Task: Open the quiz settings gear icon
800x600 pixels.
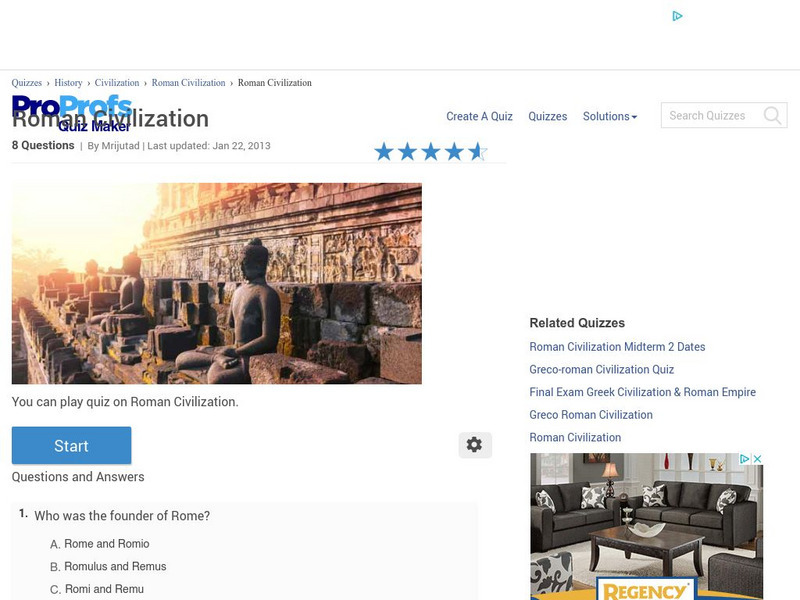Action: pos(474,443)
